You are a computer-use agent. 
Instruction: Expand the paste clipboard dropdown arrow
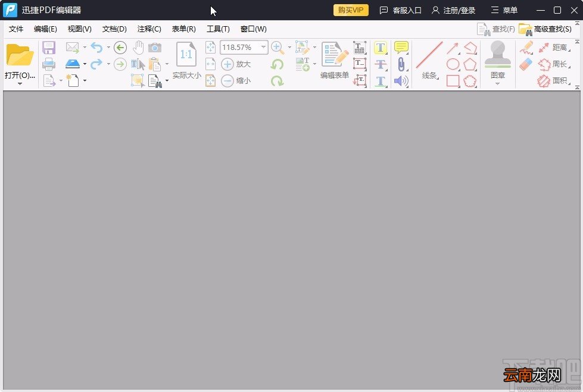point(167,64)
